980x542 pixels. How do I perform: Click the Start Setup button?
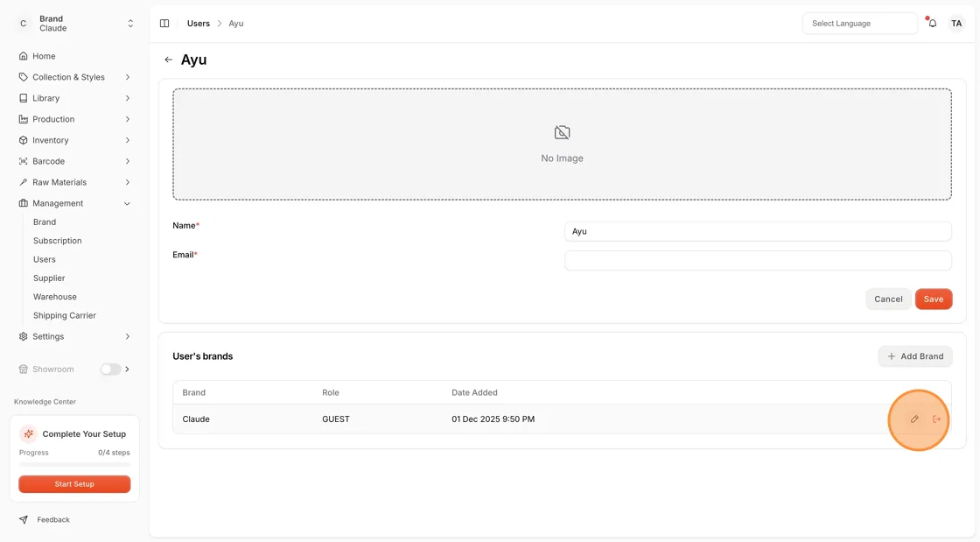pyautogui.click(x=74, y=484)
